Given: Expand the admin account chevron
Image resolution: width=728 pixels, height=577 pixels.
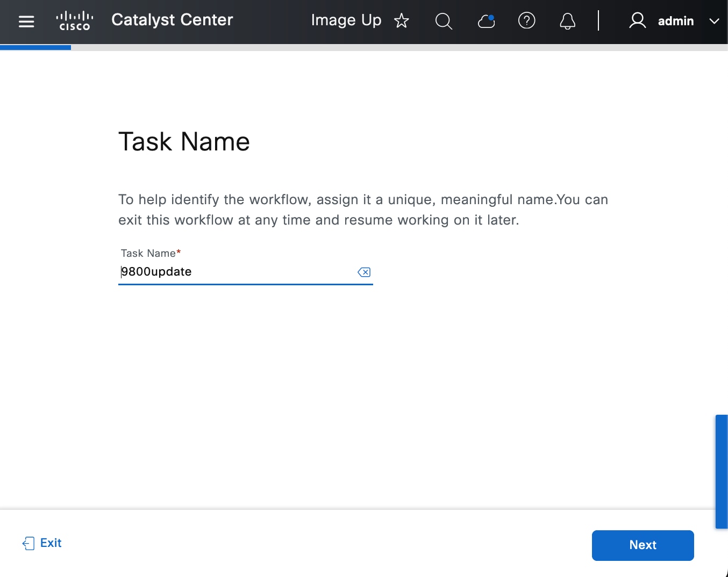Looking at the screenshot, I should [714, 21].
